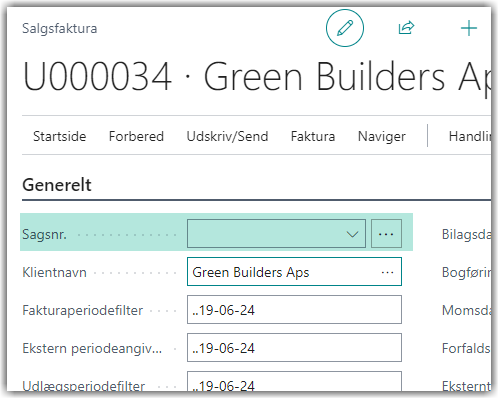
Task: Open the Startside menu
Action: pyautogui.click(x=60, y=136)
